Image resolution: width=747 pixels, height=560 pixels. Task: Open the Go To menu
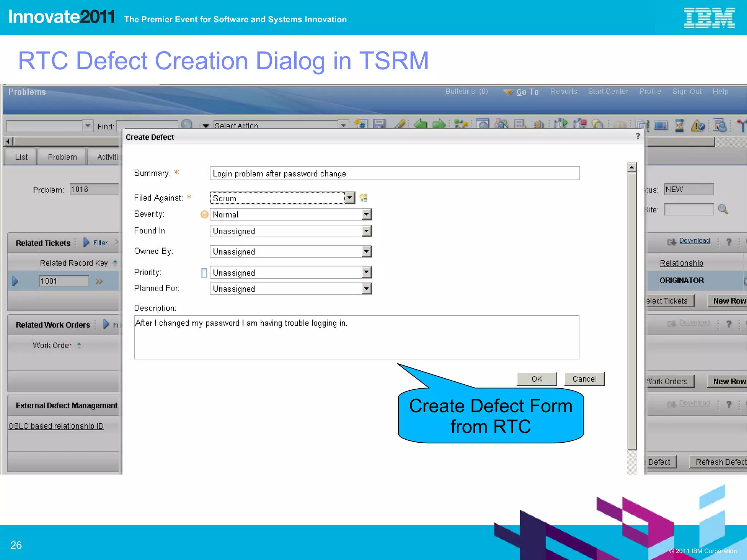click(x=521, y=92)
